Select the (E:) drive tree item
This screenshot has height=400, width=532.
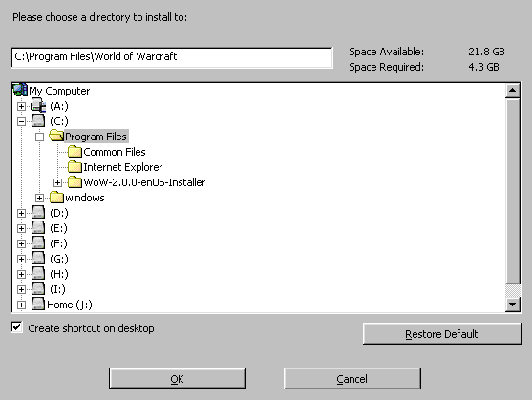(x=50, y=228)
